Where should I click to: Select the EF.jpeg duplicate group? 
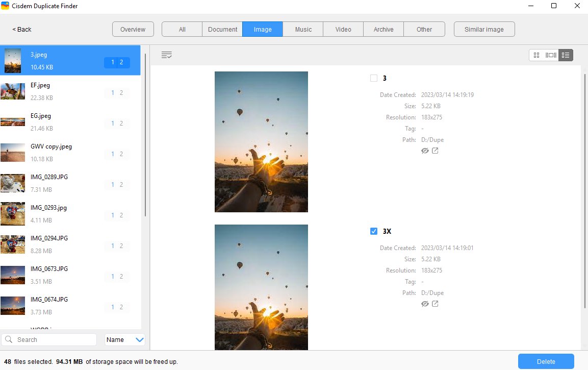coord(70,91)
